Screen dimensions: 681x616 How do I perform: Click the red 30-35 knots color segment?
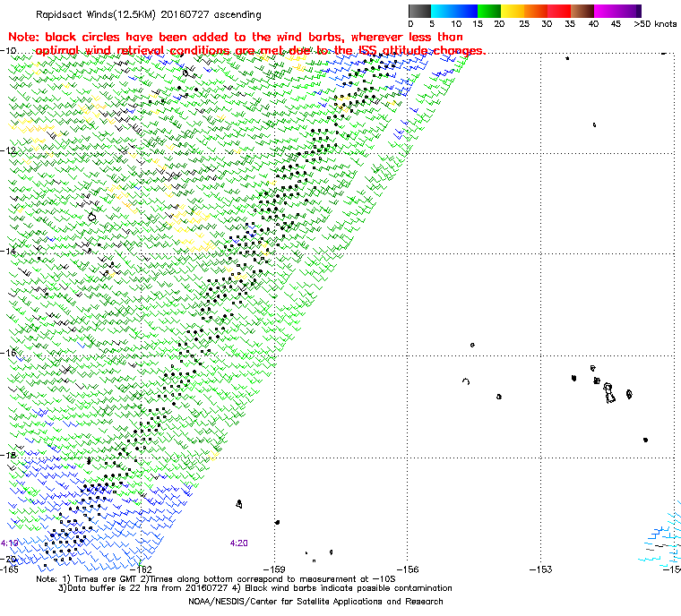559,11
